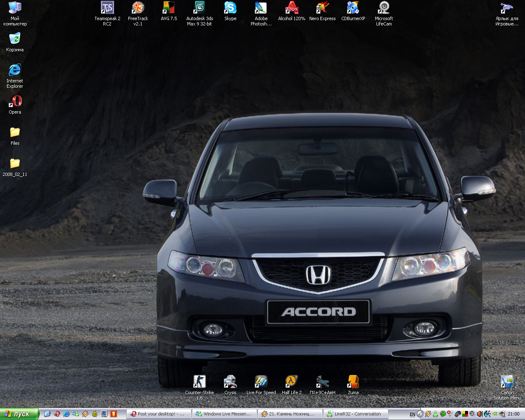Switch to the 'Post your desktop!' taskbar window
Viewport: 525px width, 420px height.
coord(159,414)
